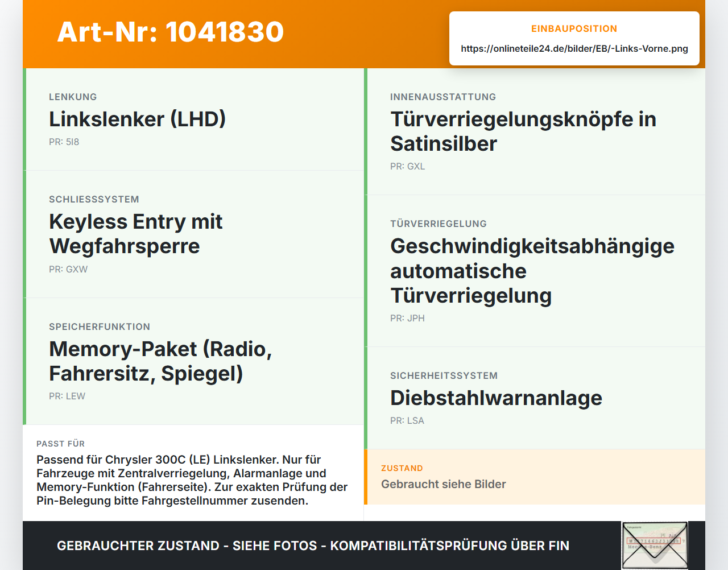728x570 pixels.
Task: Click the PR: LSA code
Action: (x=407, y=421)
